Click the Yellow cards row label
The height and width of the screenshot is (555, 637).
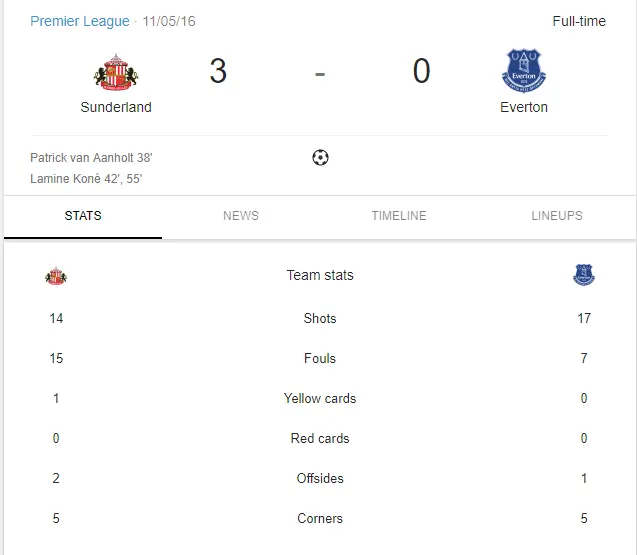[x=320, y=399]
